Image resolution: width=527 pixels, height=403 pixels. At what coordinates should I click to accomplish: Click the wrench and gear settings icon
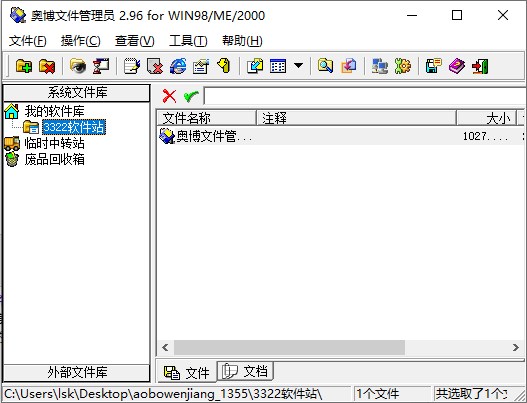(x=402, y=66)
